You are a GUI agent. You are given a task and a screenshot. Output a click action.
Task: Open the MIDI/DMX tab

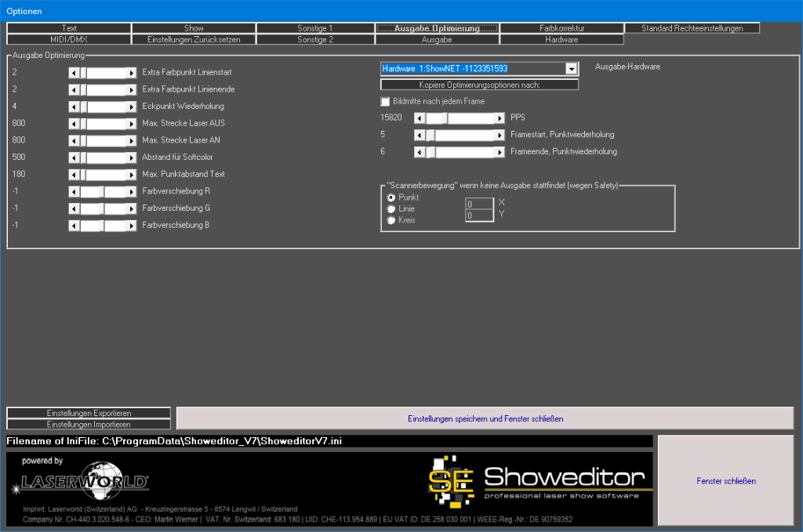(x=69, y=39)
